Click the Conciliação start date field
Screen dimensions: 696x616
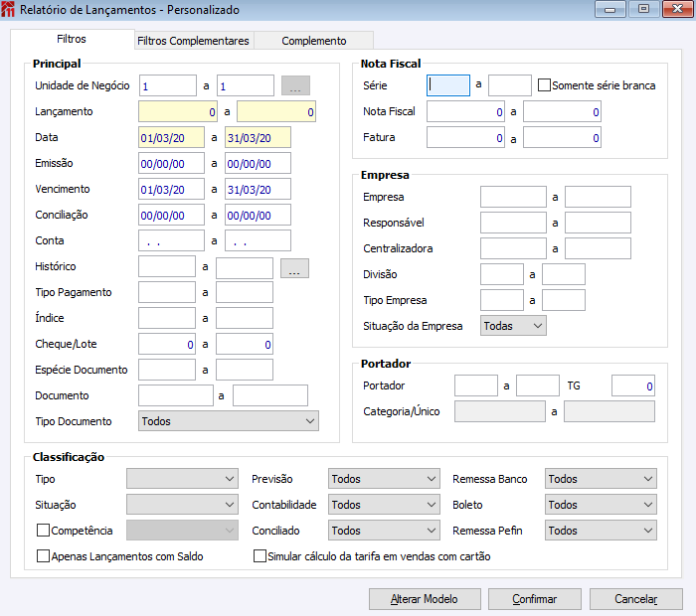tap(171, 215)
